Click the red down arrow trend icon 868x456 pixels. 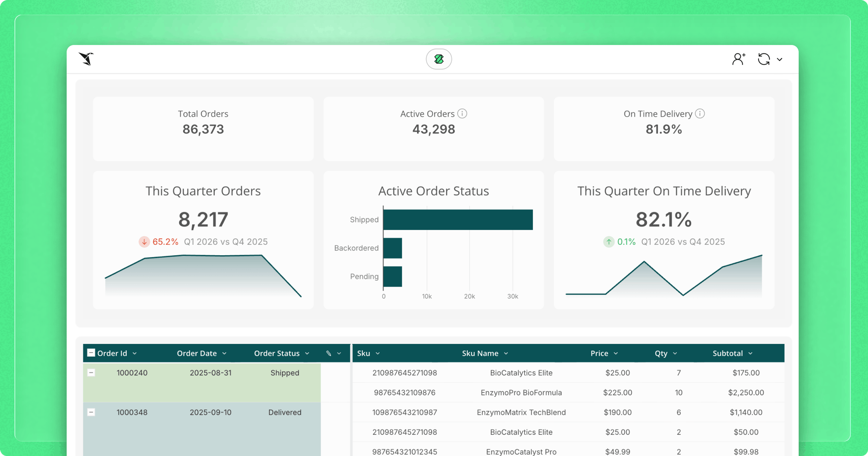144,242
